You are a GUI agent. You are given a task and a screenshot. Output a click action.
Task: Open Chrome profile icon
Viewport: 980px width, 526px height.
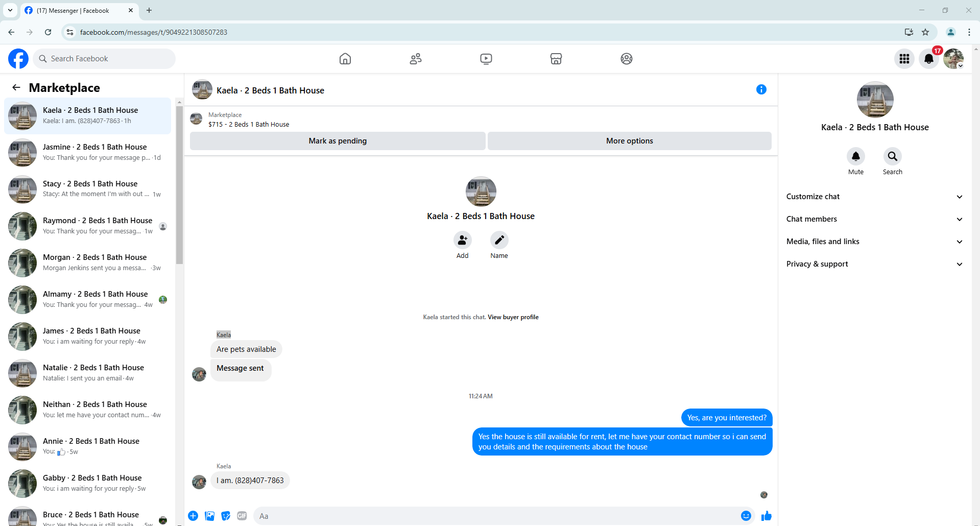[x=951, y=32]
